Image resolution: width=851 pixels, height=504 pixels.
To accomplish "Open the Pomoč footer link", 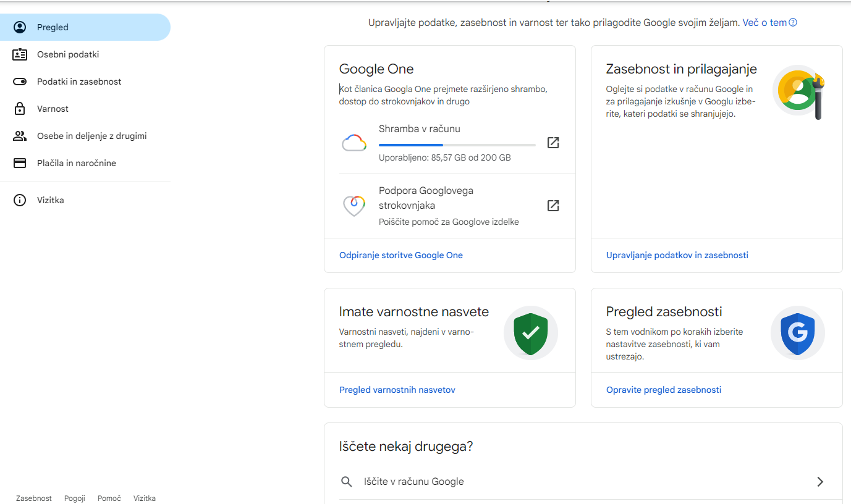I will point(109,498).
